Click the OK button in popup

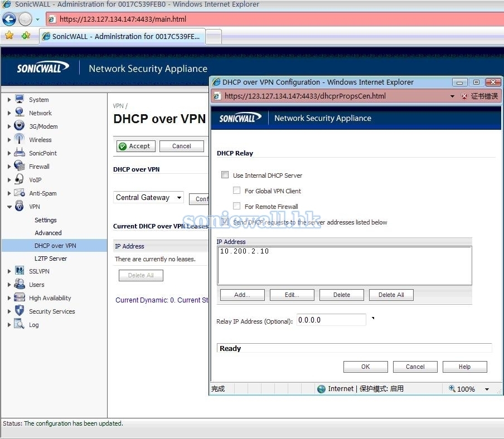tap(366, 367)
